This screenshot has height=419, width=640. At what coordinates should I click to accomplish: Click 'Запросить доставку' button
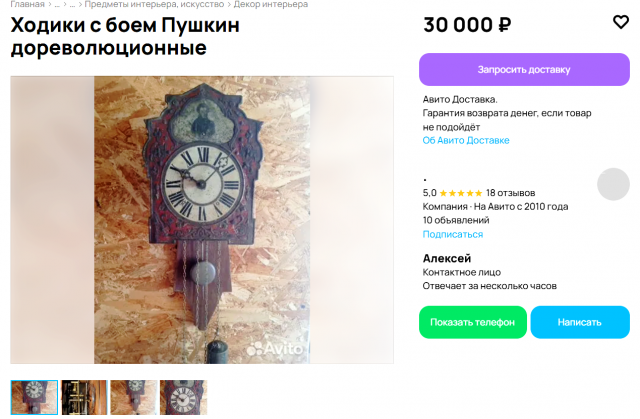coord(524,70)
